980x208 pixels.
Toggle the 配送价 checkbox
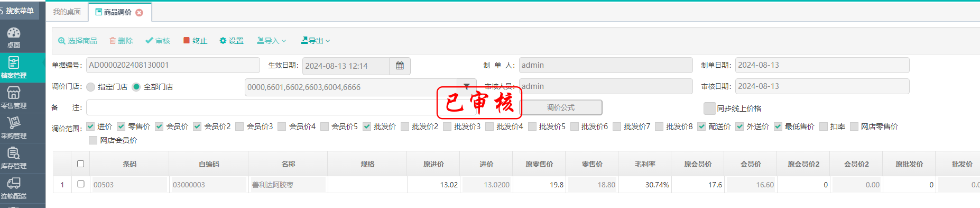[x=701, y=126]
